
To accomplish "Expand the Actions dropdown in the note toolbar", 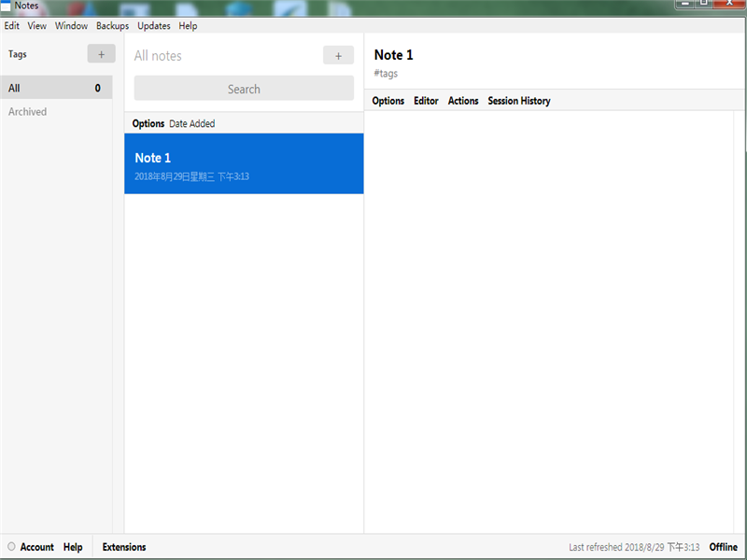I will pyautogui.click(x=463, y=101).
